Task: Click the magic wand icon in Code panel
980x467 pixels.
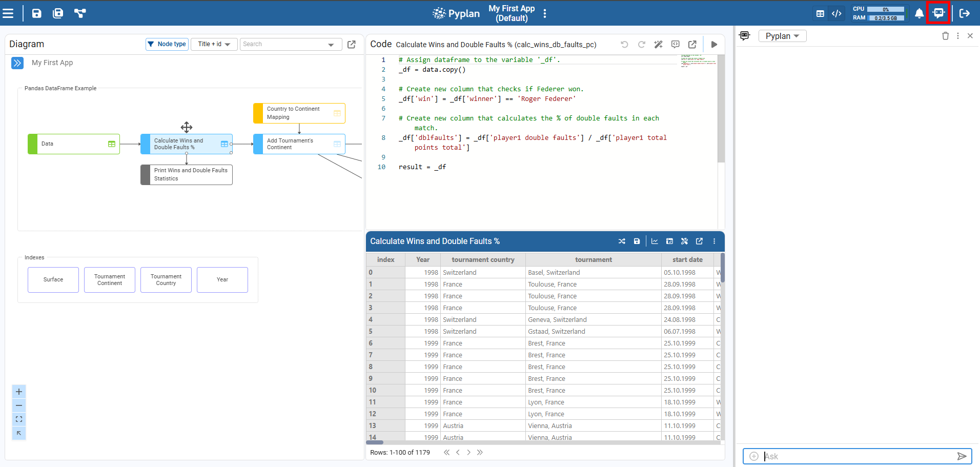Action: pos(659,45)
